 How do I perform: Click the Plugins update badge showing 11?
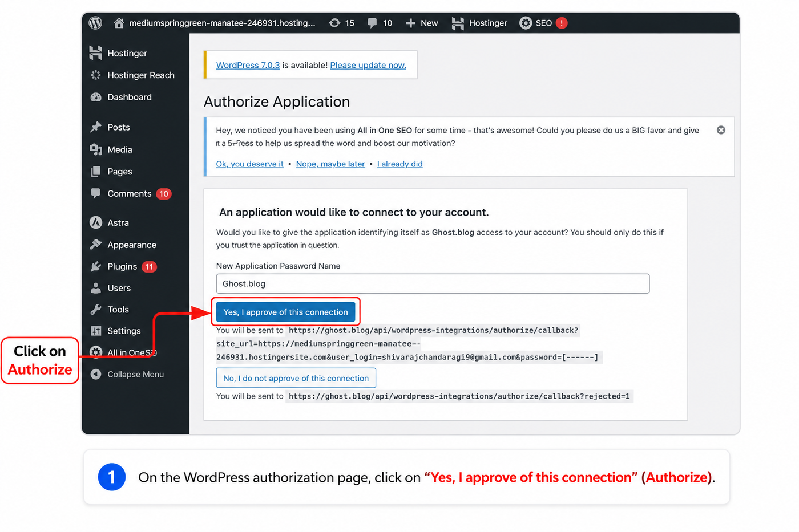tap(149, 267)
